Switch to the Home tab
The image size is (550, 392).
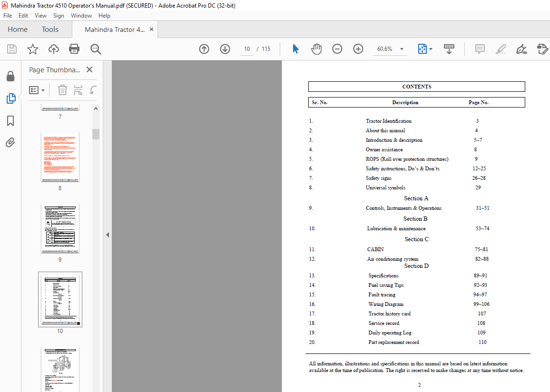click(18, 29)
